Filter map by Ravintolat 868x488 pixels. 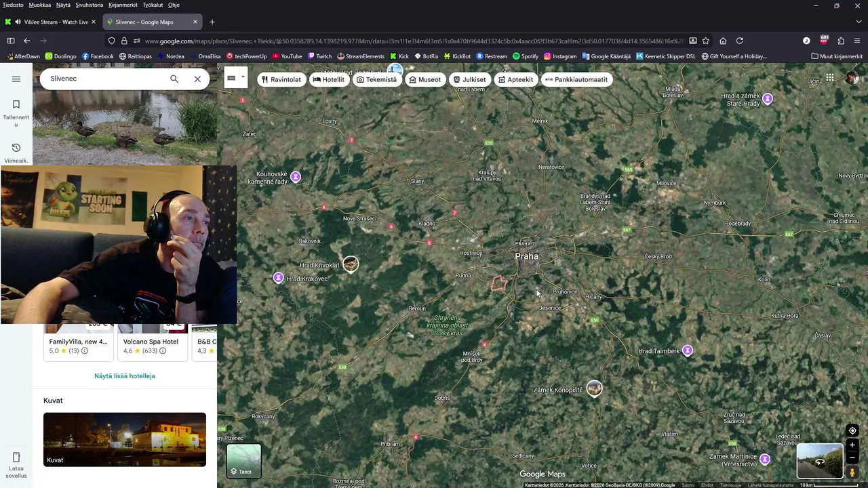tap(281, 79)
